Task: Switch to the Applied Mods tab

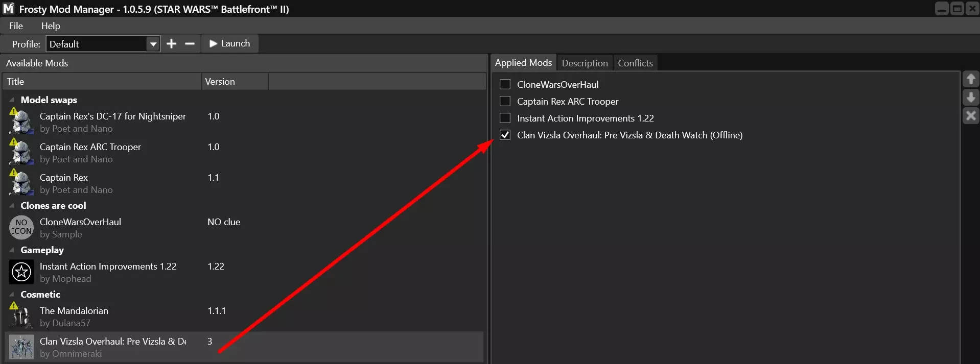Action: [523, 63]
